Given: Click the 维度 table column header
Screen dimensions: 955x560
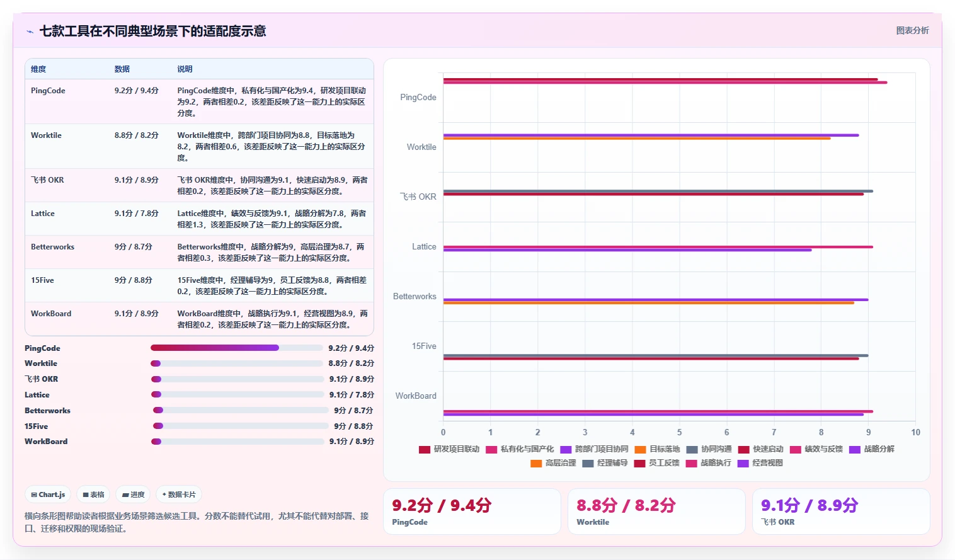Looking at the screenshot, I should (x=38, y=69).
